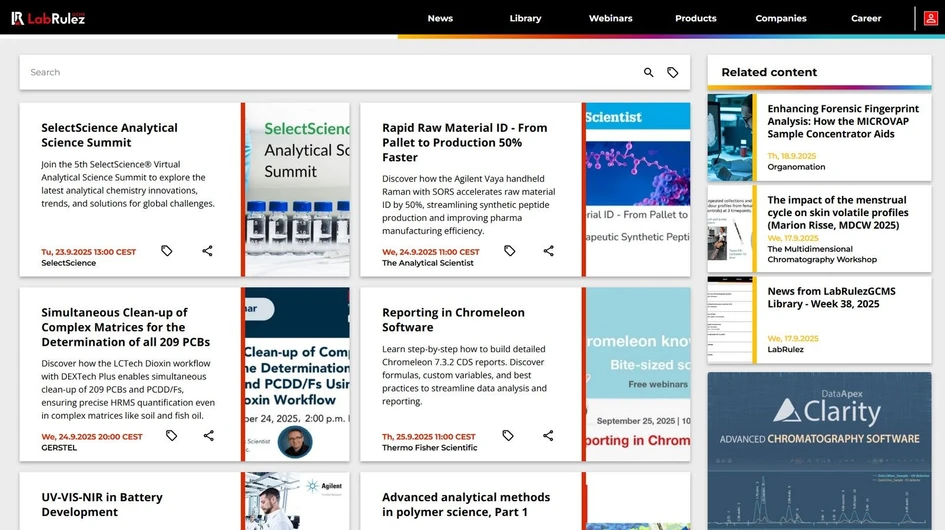Go to LabRulez home via logo
The width and height of the screenshot is (945, 530).
(48, 18)
